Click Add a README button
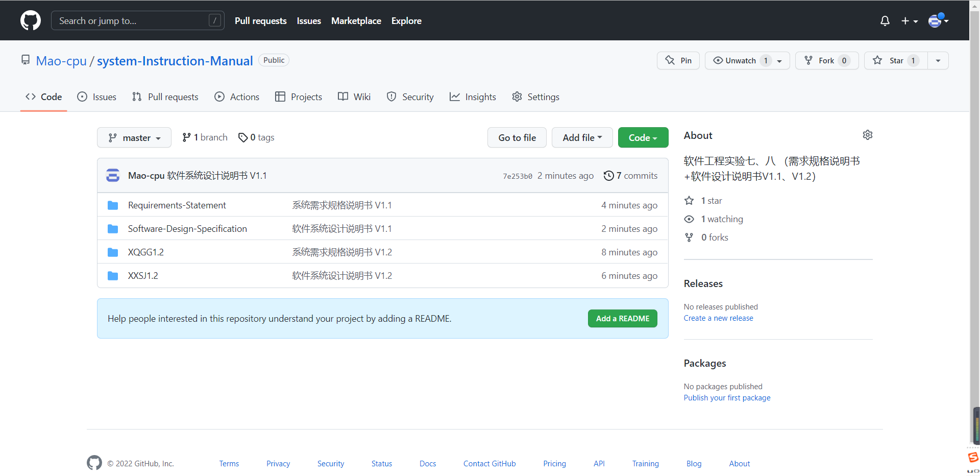 pyautogui.click(x=623, y=318)
